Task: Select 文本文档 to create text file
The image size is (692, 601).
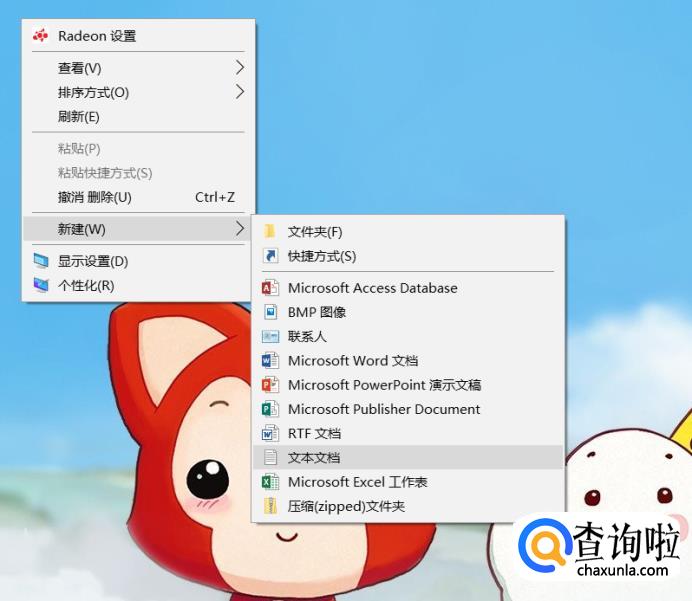Action: point(408,457)
